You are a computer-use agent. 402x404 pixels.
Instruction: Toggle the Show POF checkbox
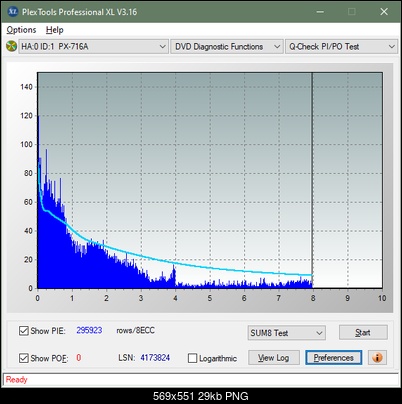[23, 358]
